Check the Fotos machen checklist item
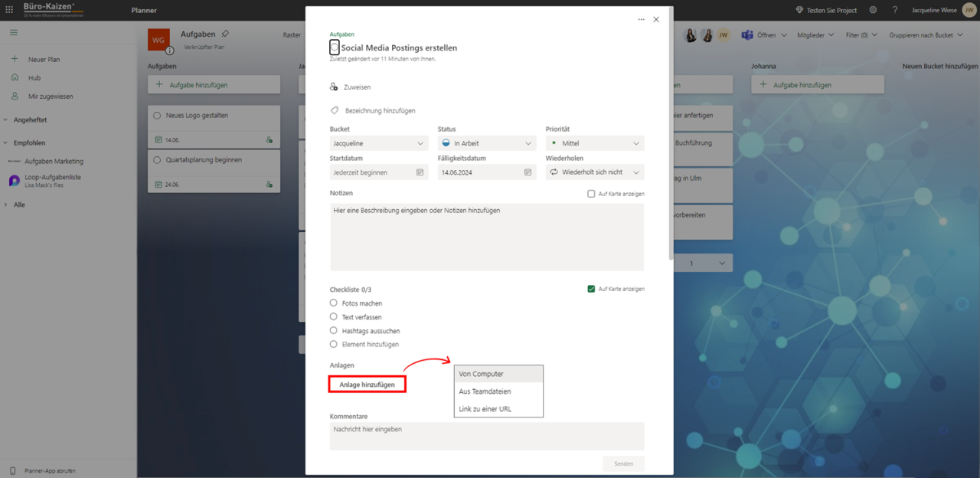Image resolution: width=980 pixels, height=478 pixels. click(x=334, y=303)
